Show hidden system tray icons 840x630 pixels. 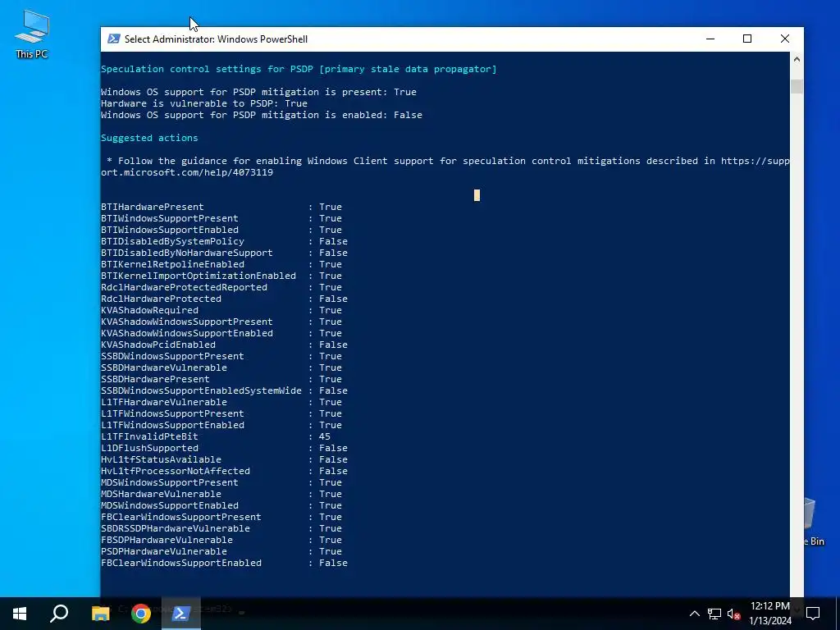(694, 614)
